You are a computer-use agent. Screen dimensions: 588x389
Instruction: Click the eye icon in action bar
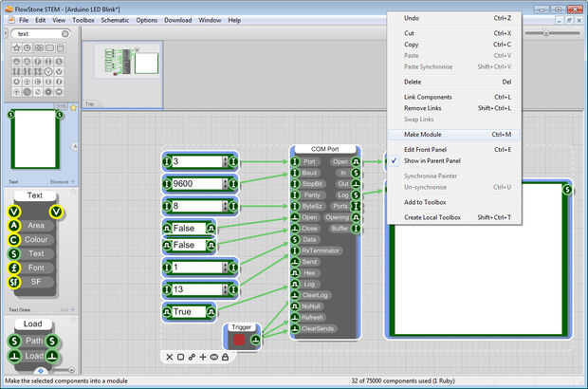point(213,357)
